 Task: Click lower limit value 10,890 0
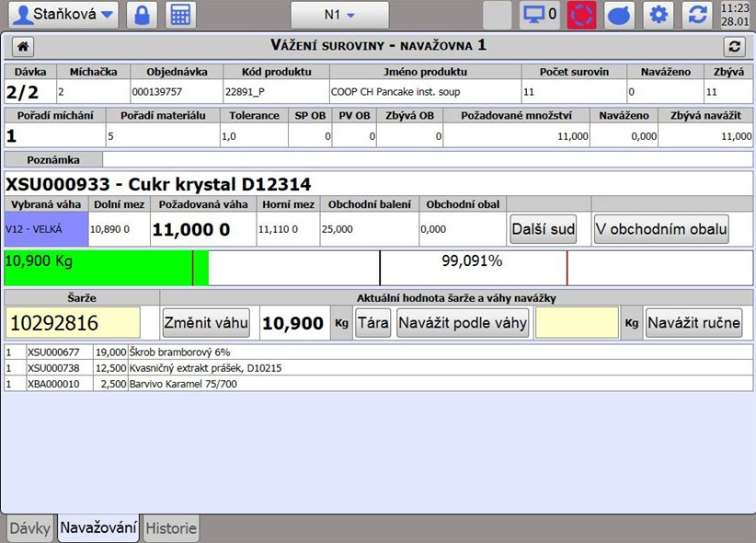(x=110, y=229)
